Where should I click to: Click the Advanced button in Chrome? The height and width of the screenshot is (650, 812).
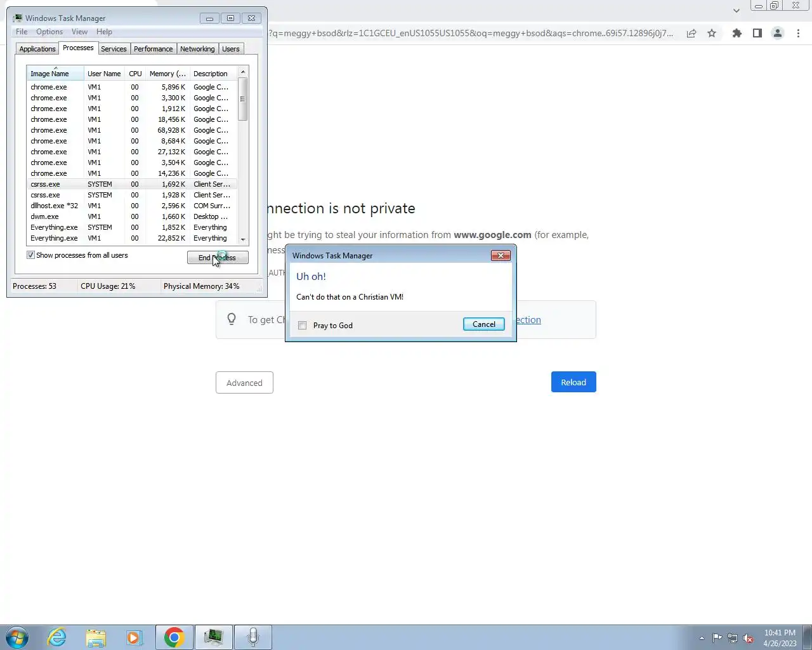pos(244,383)
